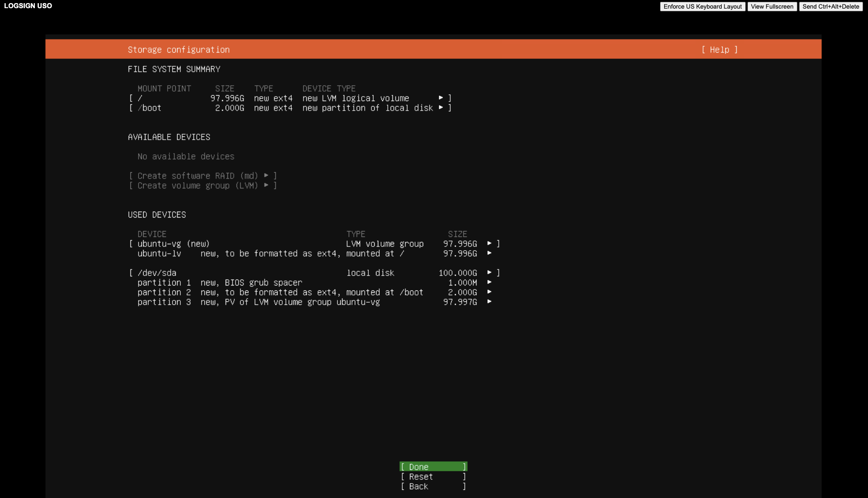The image size is (868, 498).
Task: Expand arrow for partition 1 BIOS grub spacer
Action: (489, 282)
